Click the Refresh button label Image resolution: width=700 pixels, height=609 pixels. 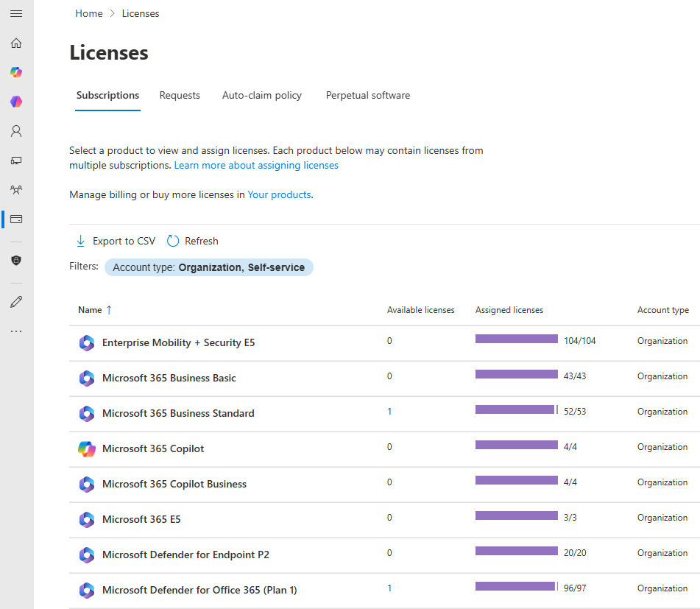tap(202, 241)
